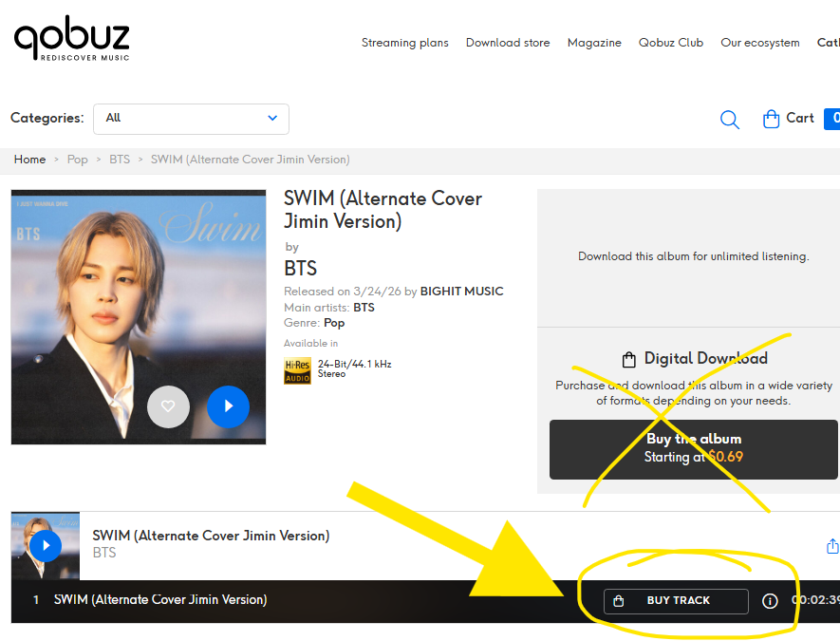
Task: Open Download store menu
Action: 507,43
